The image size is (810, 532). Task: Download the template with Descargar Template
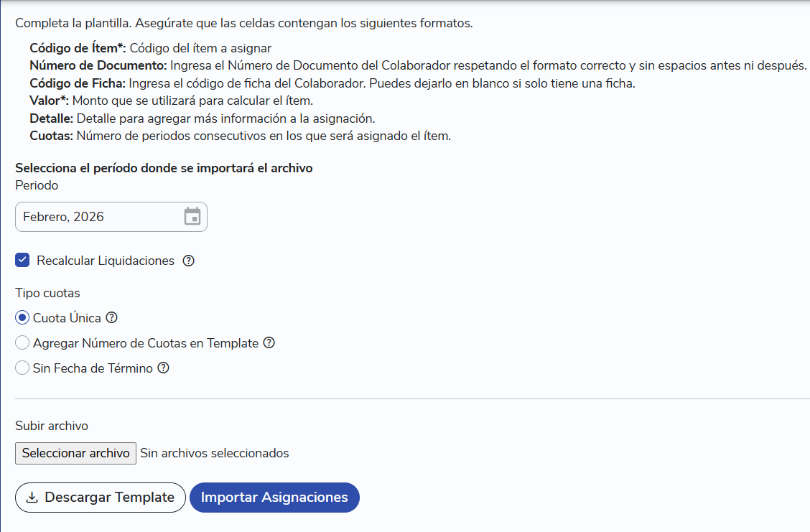click(x=101, y=498)
